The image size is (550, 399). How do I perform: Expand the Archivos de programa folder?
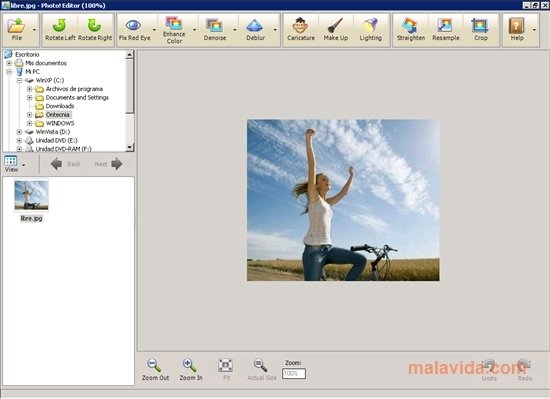coord(29,89)
